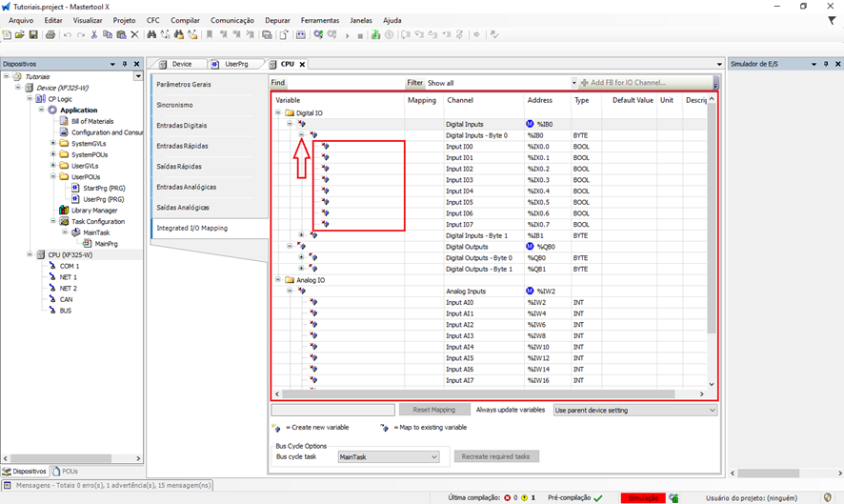Click the Open project folder icon
This screenshot has width=844, height=504.
(20, 35)
